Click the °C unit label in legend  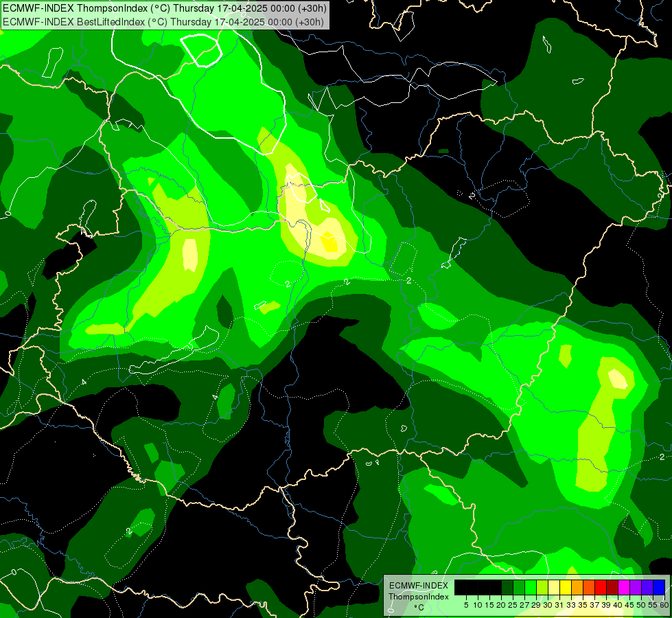pyautogui.click(x=419, y=608)
